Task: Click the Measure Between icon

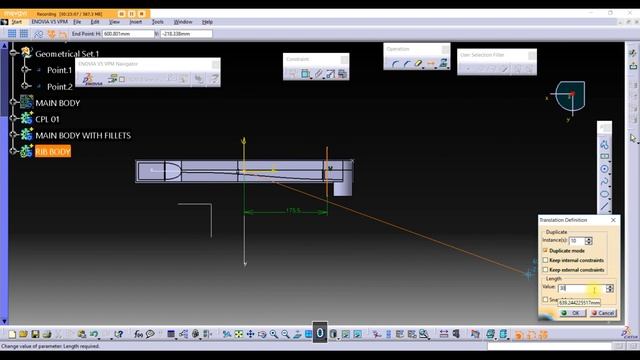Action: tap(444, 334)
